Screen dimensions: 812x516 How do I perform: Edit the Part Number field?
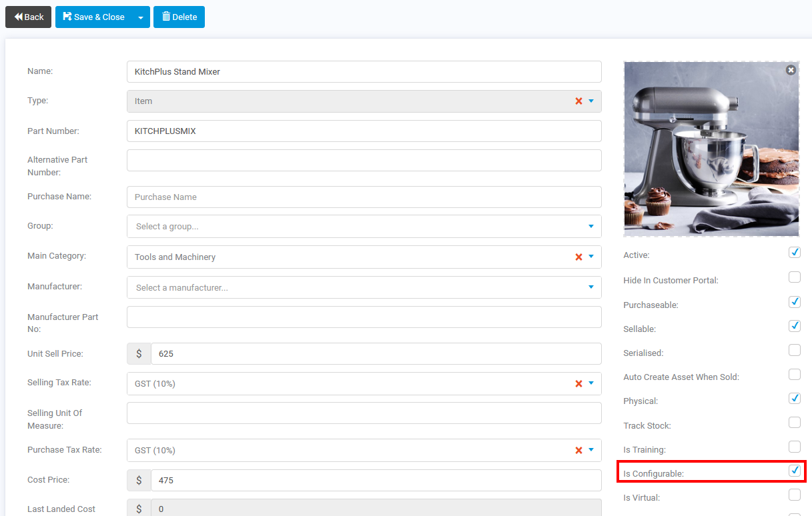[x=364, y=131]
